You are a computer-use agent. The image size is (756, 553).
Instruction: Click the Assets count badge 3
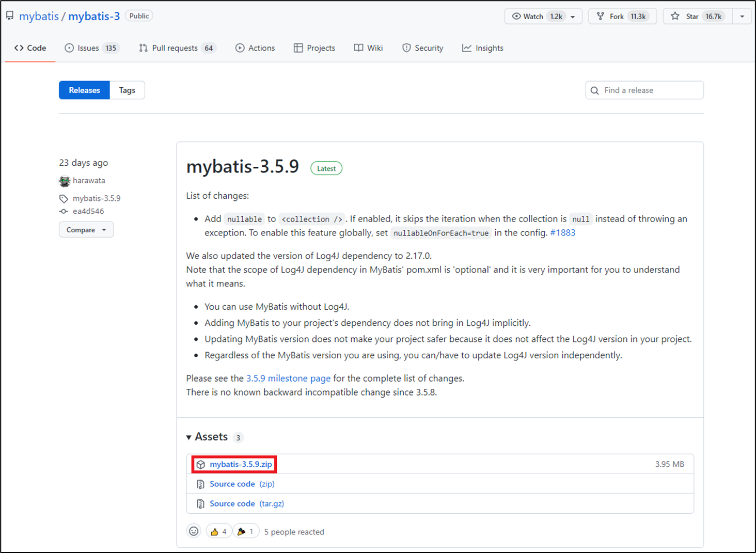click(x=238, y=437)
